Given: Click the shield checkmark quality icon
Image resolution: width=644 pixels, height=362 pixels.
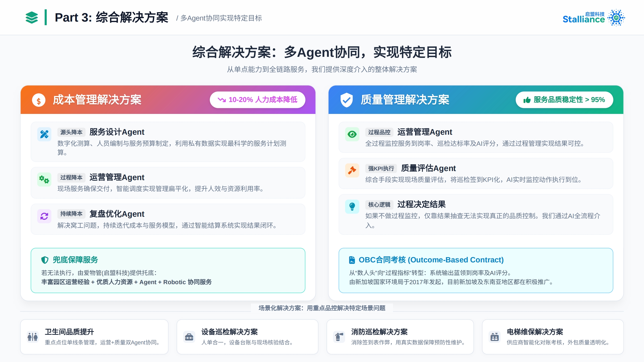Looking at the screenshot, I should point(347,100).
